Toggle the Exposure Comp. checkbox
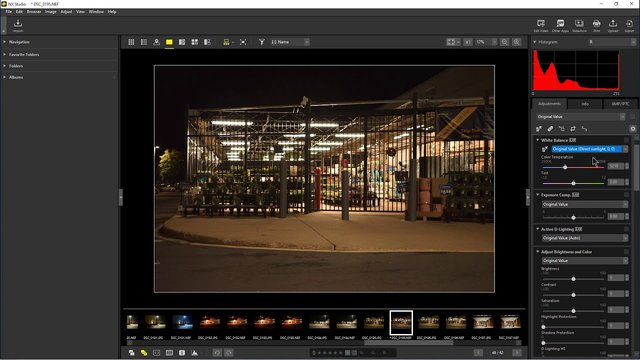The image size is (640, 360). [626, 195]
